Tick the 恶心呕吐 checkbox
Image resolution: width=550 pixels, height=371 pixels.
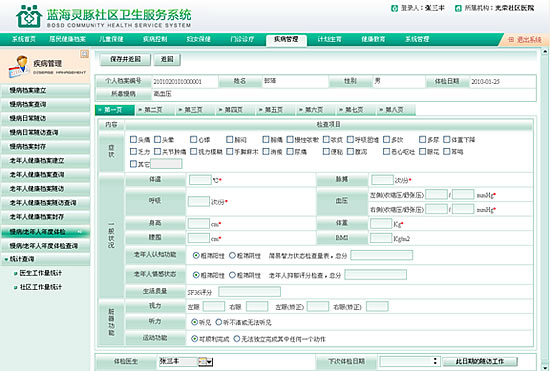[386, 151]
